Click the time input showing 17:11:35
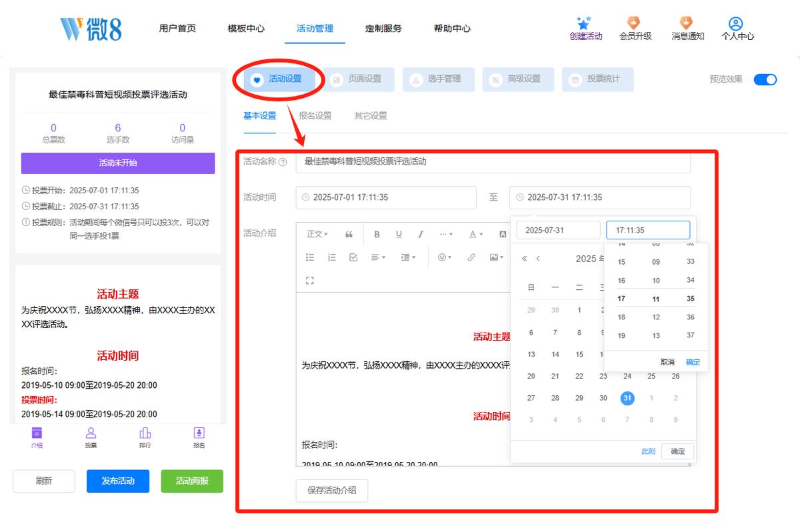Screen dimensions: 800x532 [648, 230]
